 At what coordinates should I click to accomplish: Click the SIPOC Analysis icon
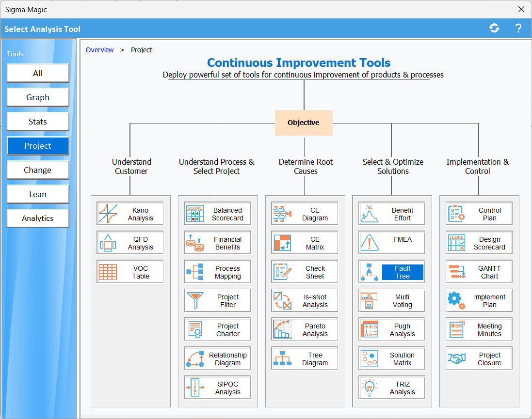pos(195,388)
